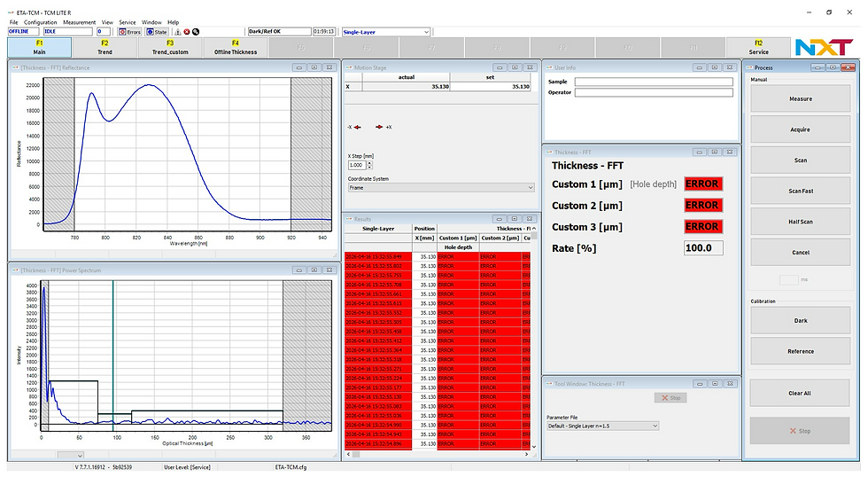Click the Position column header in Results
Screen dimensions: 868x477
coord(424,228)
